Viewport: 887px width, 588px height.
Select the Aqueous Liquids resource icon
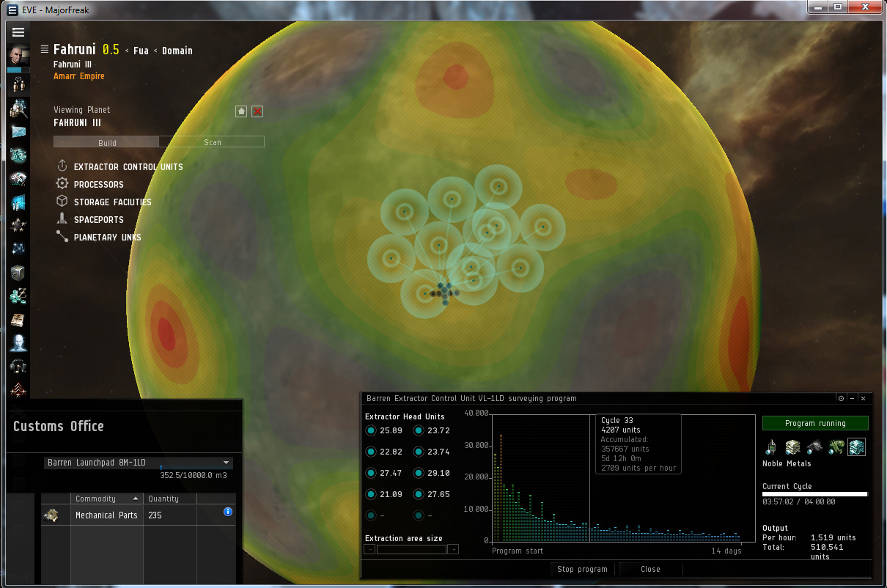[770, 446]
